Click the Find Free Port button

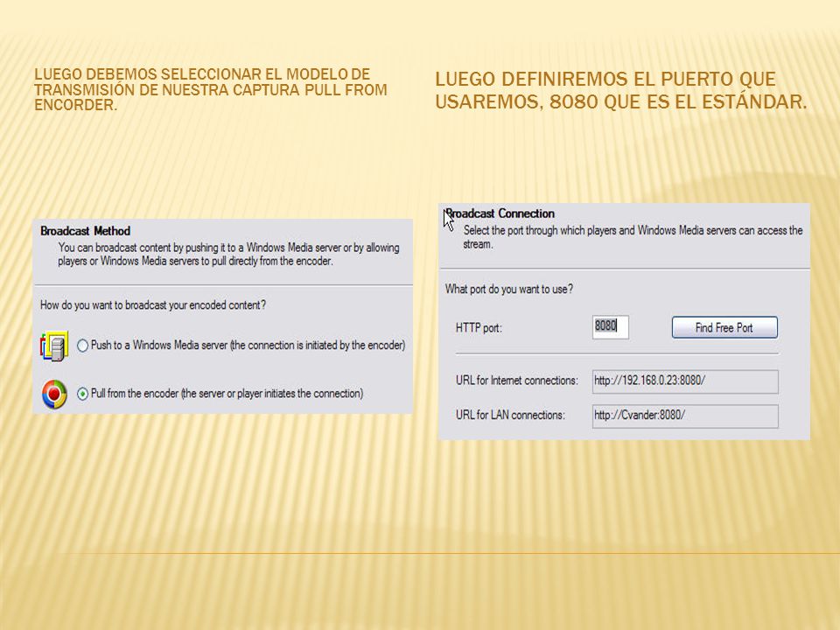coord(724,327)
